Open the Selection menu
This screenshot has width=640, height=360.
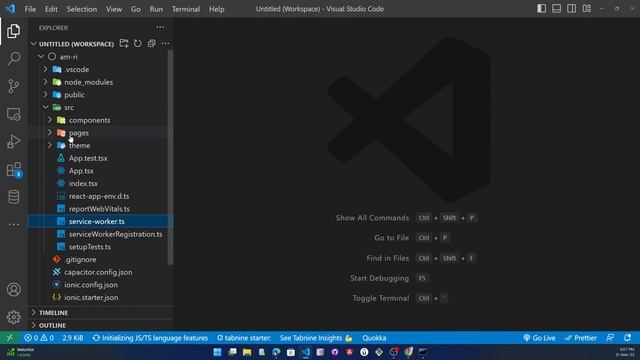82,9
